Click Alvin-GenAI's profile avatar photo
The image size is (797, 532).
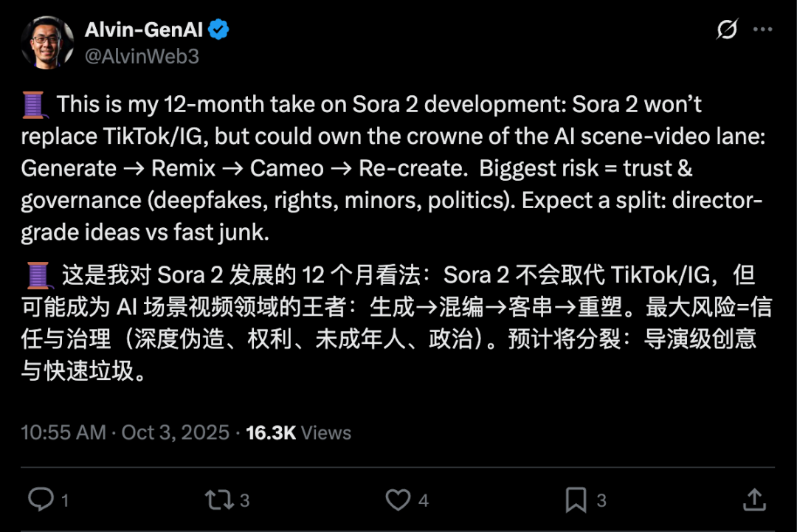[x=47, y=42]
